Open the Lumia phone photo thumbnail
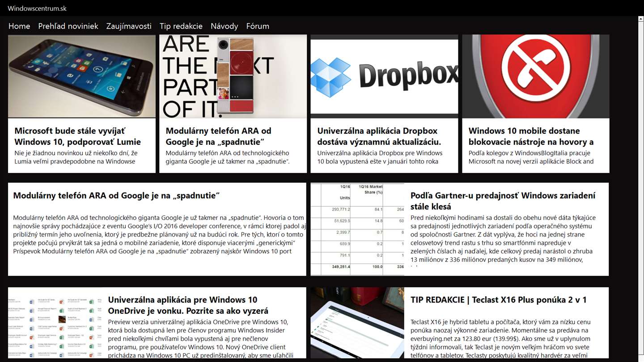The image size is (644, 362). pyautogui.click(x=82, y=76)
